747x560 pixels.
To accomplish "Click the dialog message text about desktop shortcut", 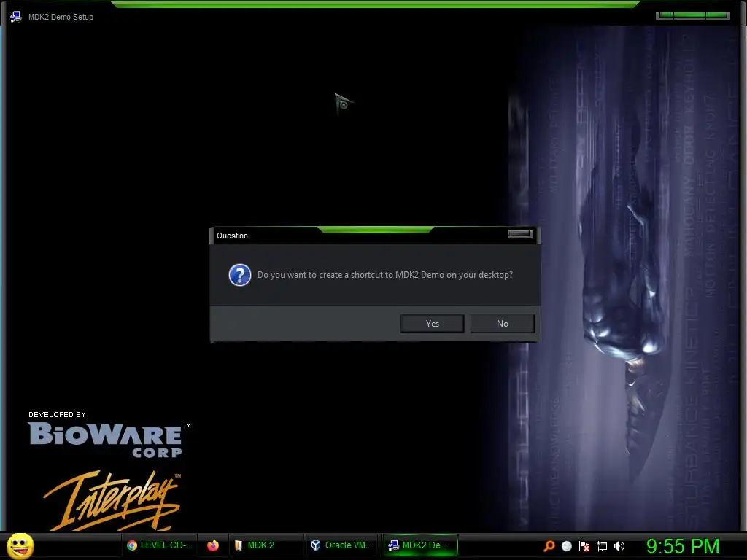I will 385,275.
